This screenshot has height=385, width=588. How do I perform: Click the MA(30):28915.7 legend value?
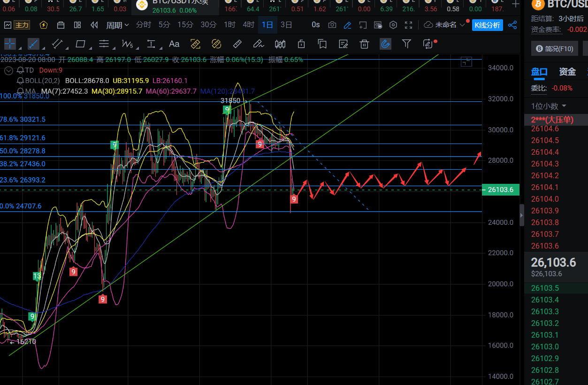[x=117, y=91]
